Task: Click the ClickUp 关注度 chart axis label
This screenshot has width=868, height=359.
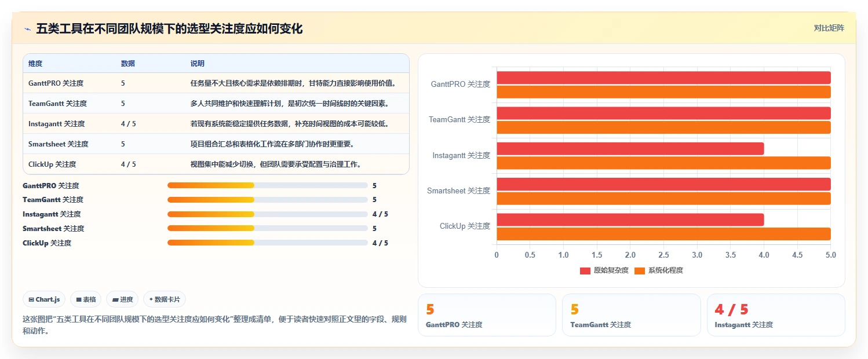Action: click(x=465, y=226)
